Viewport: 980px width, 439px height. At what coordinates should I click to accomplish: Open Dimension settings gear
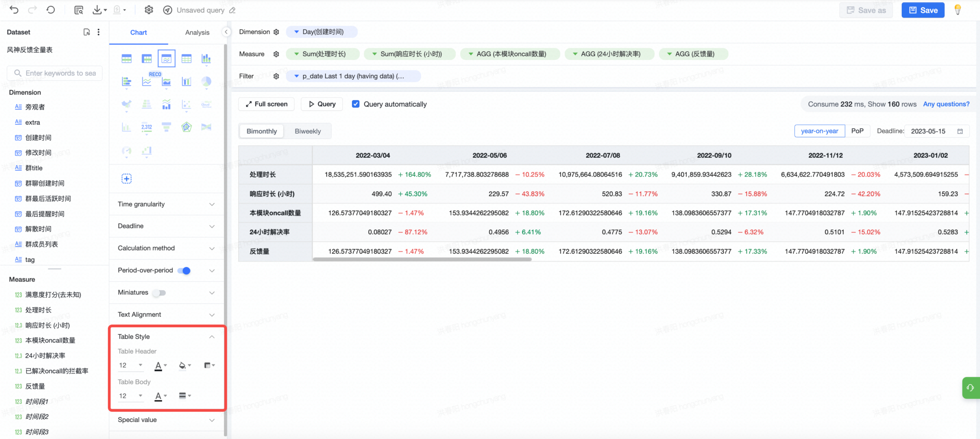coord(276,32)
